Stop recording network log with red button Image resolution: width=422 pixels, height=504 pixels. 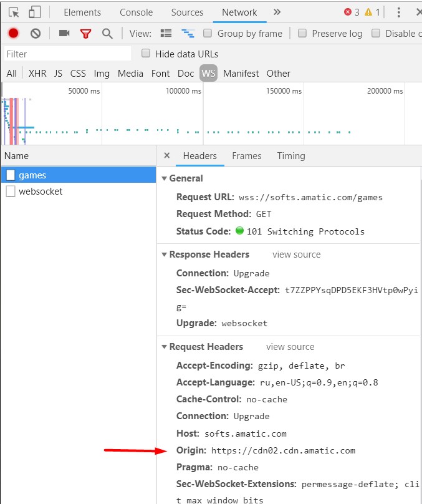(x=13, y=34)
